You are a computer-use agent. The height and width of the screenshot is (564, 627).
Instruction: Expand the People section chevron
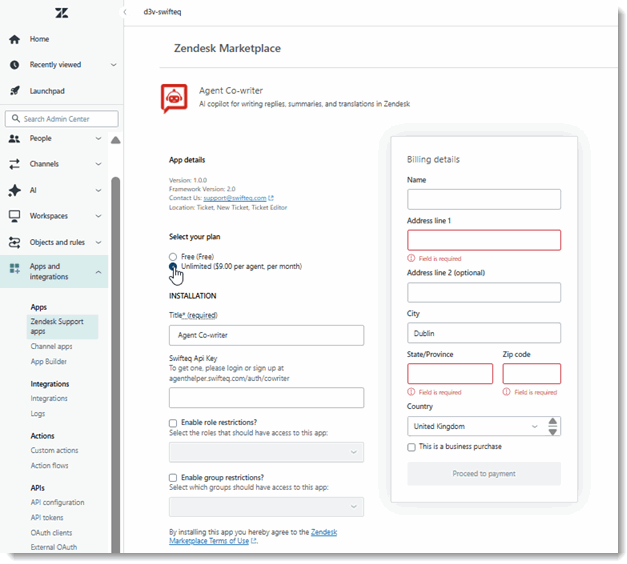(x=98, y=138)
